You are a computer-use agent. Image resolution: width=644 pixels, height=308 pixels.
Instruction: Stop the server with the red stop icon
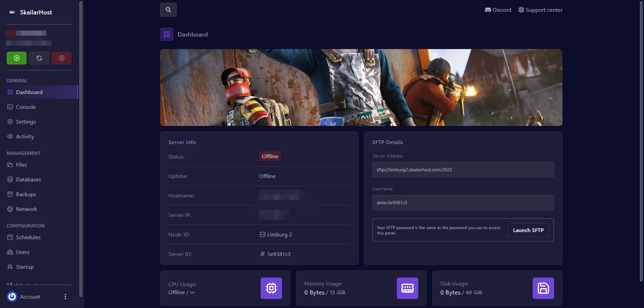pyautogui.click(x=61, y=58)
